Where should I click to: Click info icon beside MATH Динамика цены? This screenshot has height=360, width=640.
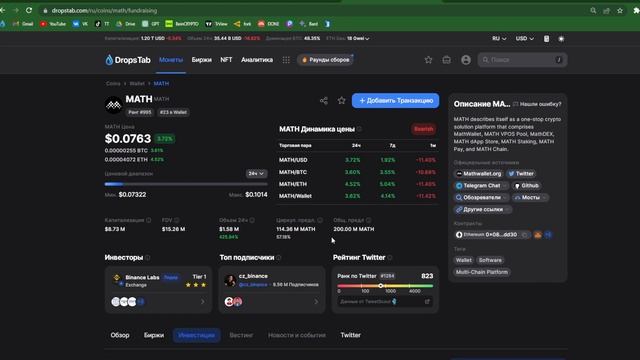(x=359, y=129)
